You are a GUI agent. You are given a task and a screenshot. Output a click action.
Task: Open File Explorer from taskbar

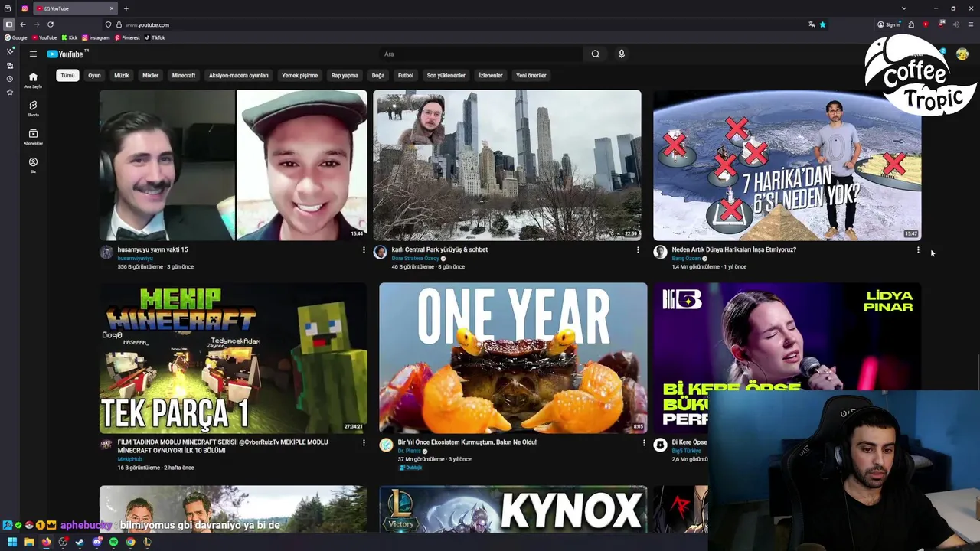pyautogui.click(x=29, y=542)
